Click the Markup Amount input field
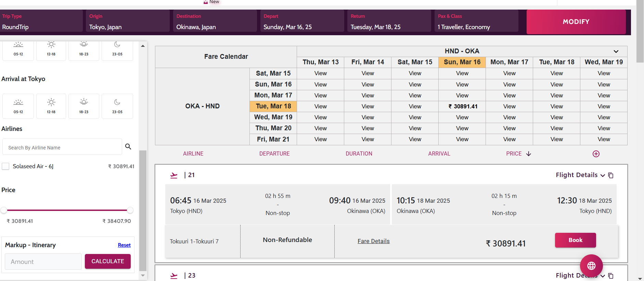This screenshot has width=644, height=281. pos(43,262)
